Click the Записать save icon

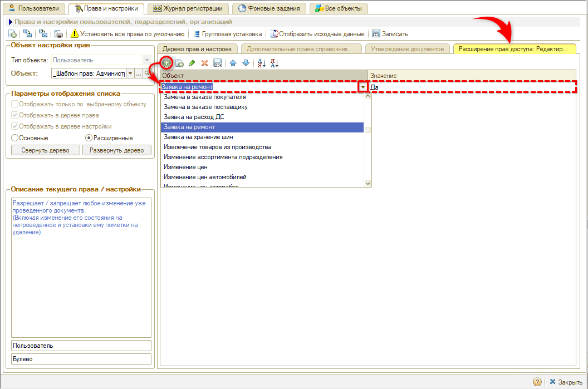point(376,34)
